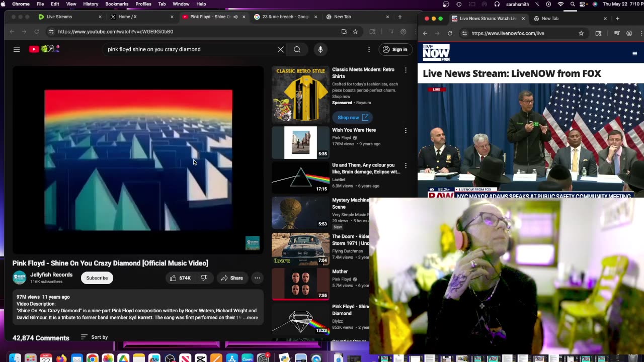This screenshot has height=362, width=644.
Task: Open options menu for Classic Meets Modern ad
Action: tap(406, 70)
